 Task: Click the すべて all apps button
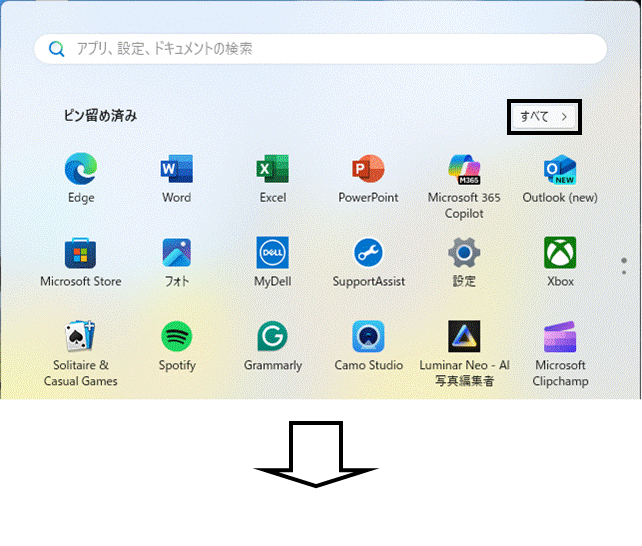pyautogui.click(x=544, y=117)
